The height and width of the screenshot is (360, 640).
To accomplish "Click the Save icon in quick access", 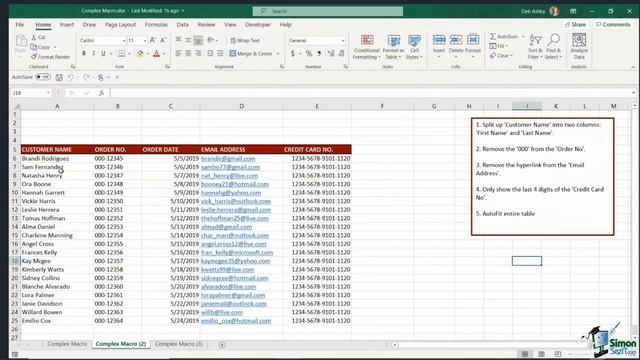I will tap(59, 77).
